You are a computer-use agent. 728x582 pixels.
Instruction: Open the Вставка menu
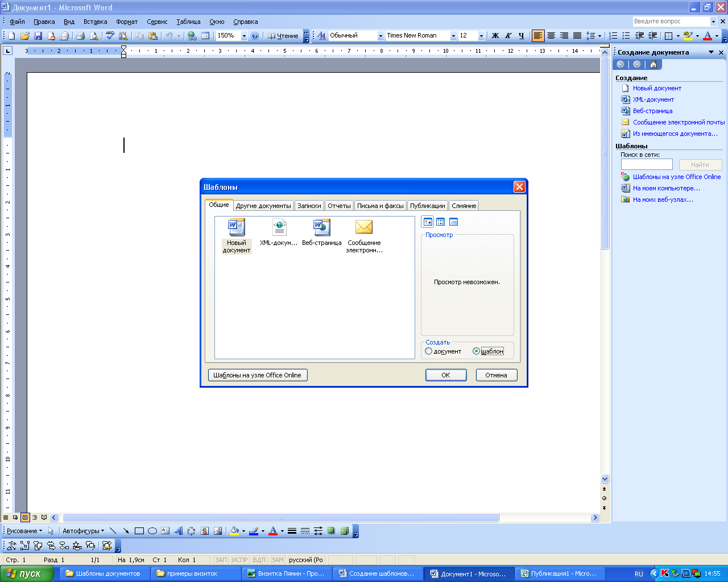[x=95, y=22]
